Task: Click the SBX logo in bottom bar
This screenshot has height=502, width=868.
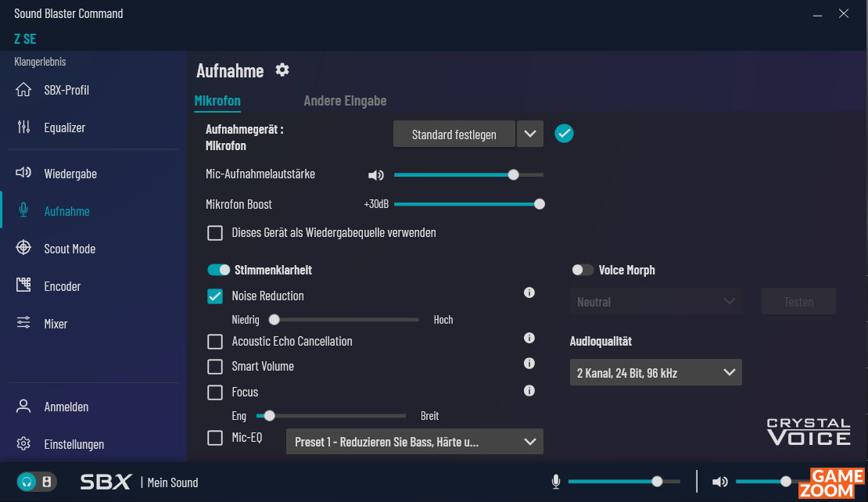Action: pos(106,482)
